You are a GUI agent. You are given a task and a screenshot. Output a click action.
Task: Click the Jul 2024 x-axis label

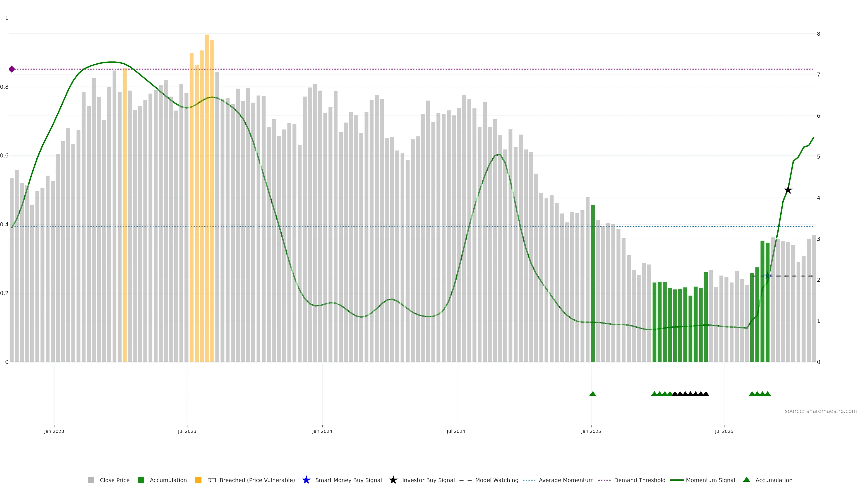tap(456, 432)
